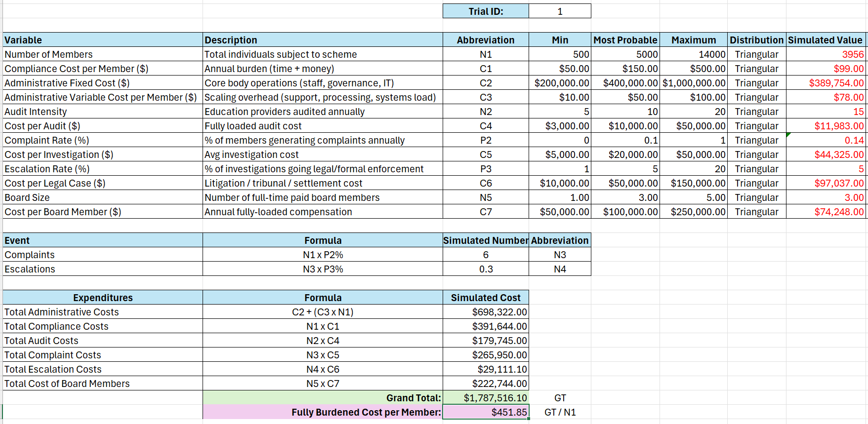This screenshot has height=424, width=868.
Task: Select the Grand Total amount cell
Action: click(486, 398)
